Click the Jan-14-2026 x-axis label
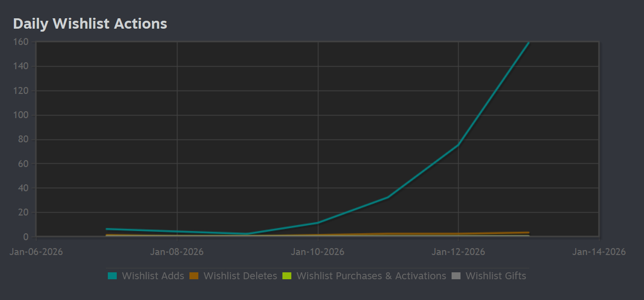 [598, 252]
